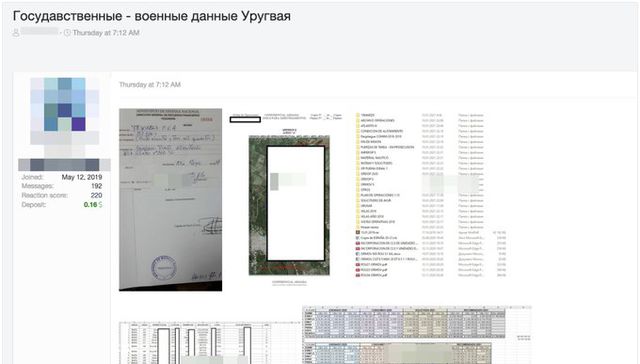Click the Reaction score value 220
This screenshot has height=364, width=640.
96,195
